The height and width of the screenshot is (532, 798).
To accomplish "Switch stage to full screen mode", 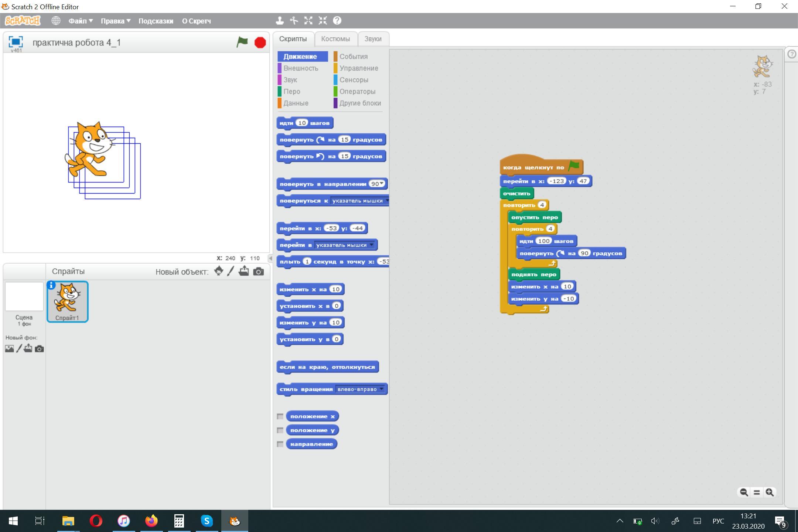I will click(16, 41).
